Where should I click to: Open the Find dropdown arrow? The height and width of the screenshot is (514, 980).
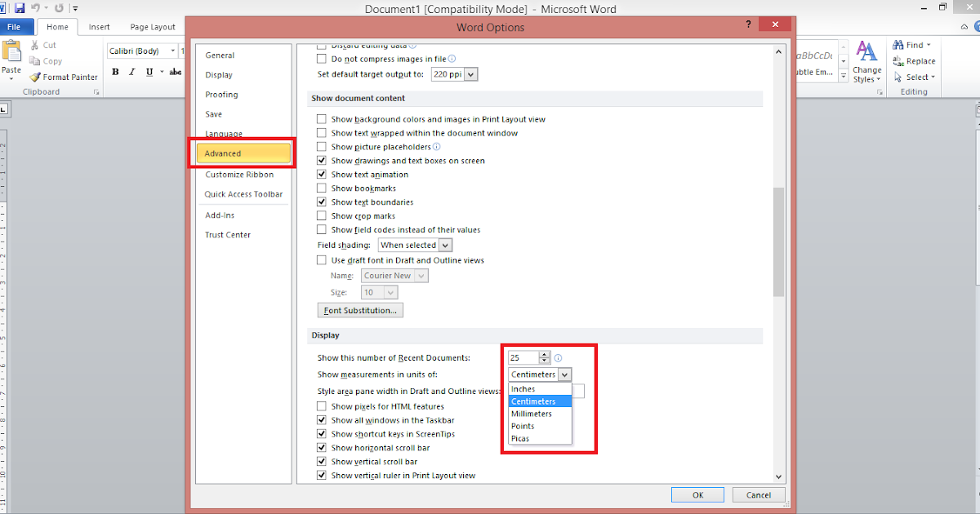(x=929, y=46)
